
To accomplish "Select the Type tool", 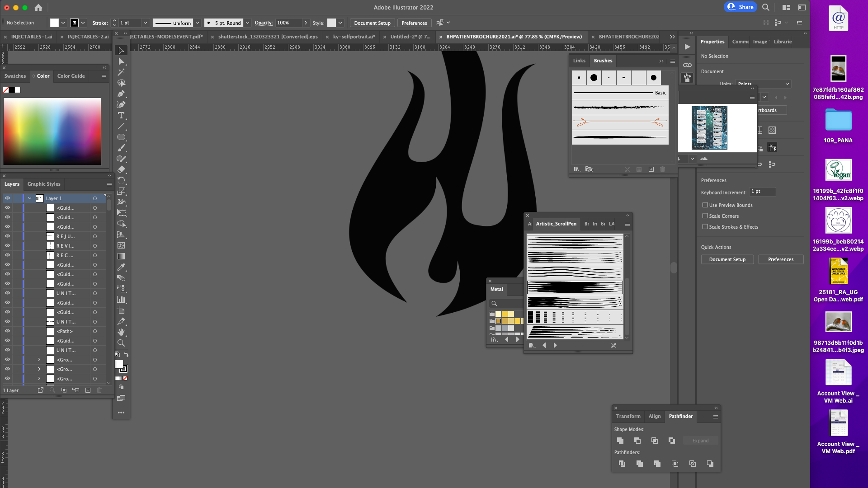I will point(121,116).
